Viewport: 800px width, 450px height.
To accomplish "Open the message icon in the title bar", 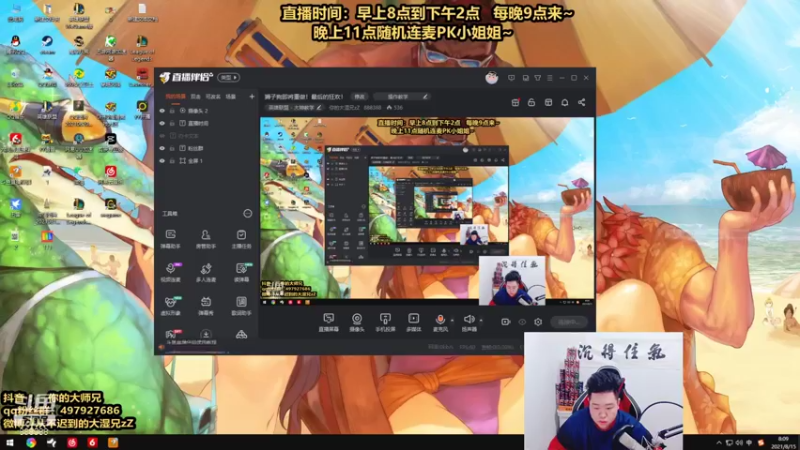I will click(x=511, y=78).
